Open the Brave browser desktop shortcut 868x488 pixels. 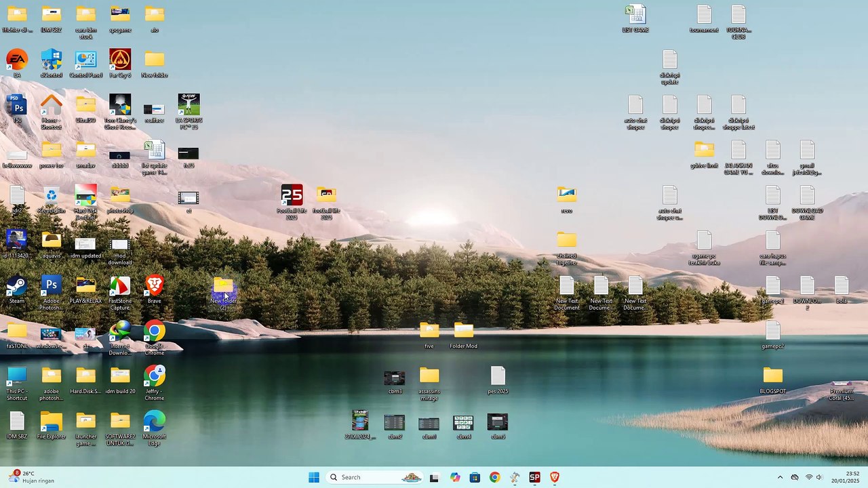click(x=155, y=285)
